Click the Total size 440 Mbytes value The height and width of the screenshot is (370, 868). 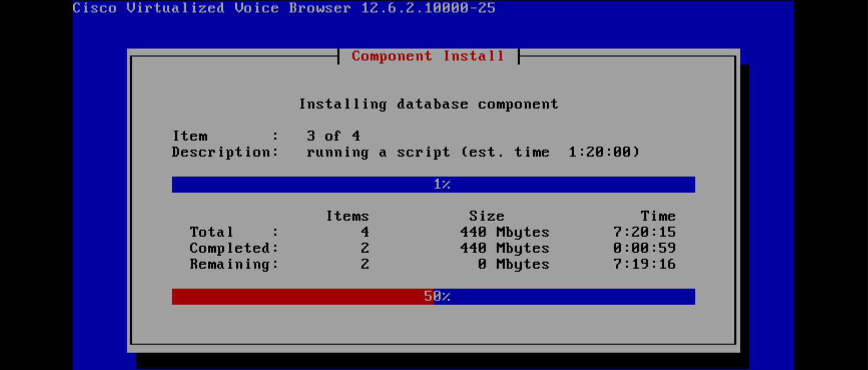pos(505,232)
